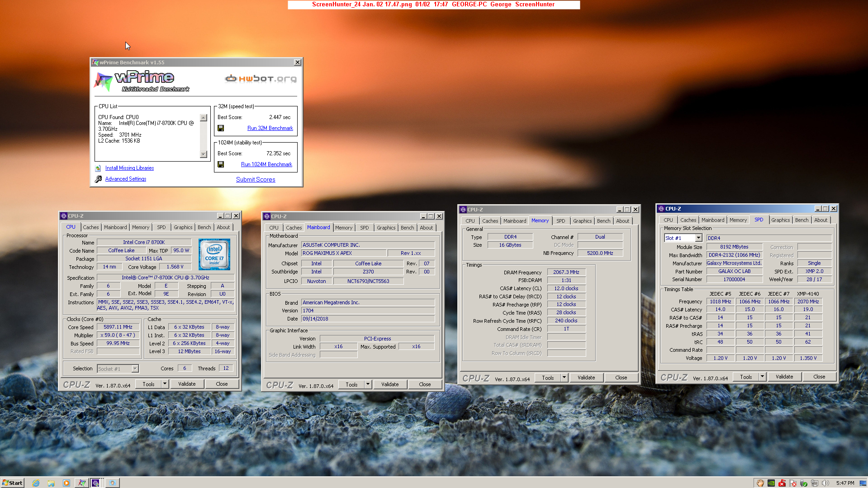Click the Tools button in the Memory window
Screen dimensions: 868x488
(548, 378)
